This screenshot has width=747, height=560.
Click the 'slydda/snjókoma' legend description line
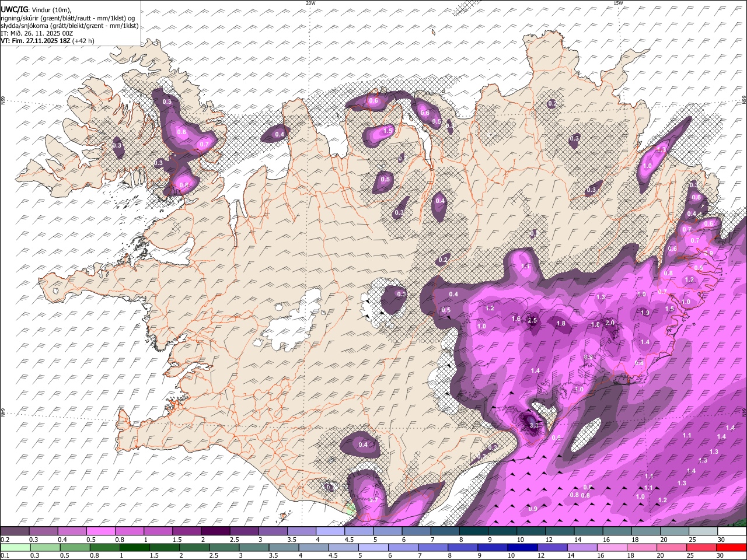click(x=70, y=26)
